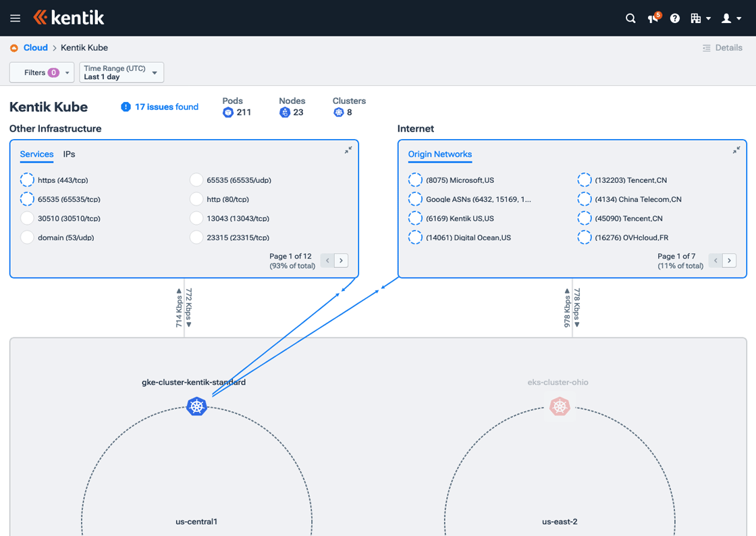Click the gke-cluster-kentik-standard Kubernetes icon
Image resolution: width=756 pixels, height=536 pixels.
[x=196, y=406]
